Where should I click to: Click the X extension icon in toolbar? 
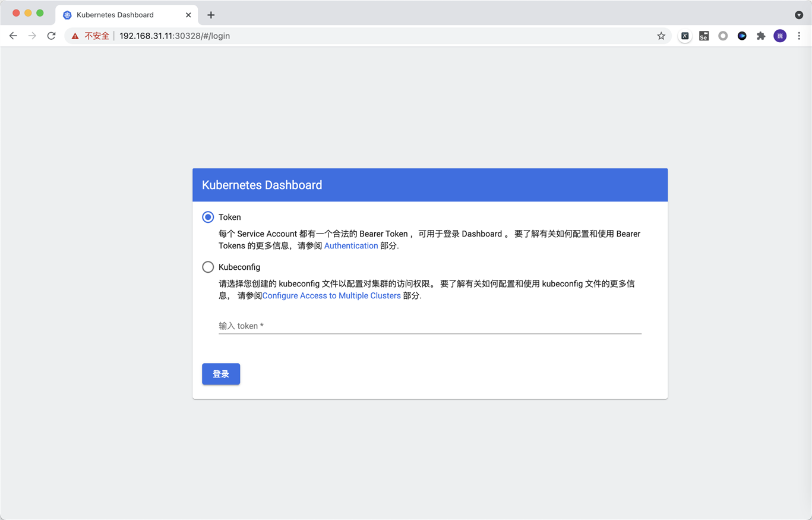point(685,36)
